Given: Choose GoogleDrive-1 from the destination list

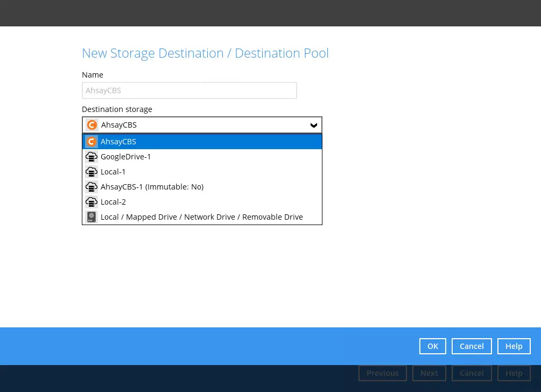Looking at the screenshot, I should click(126, 157).
